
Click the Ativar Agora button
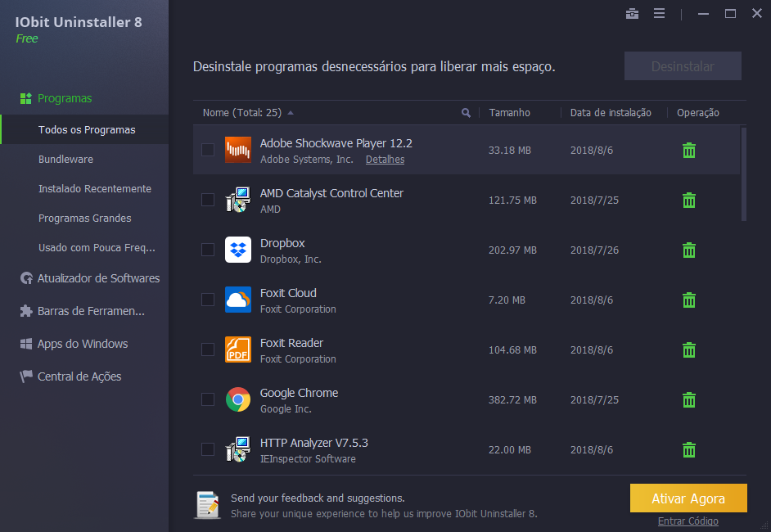pyautogui.click(x=688, y=498)
